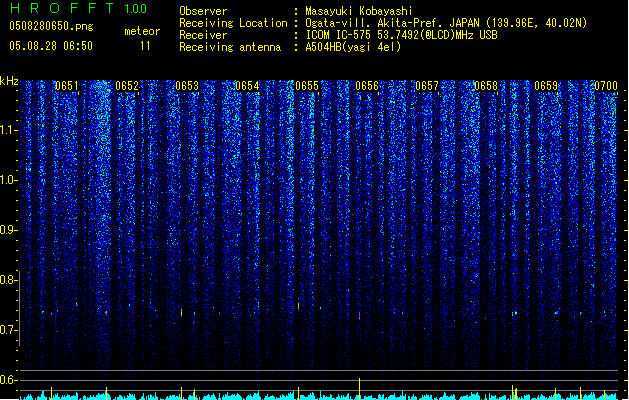Screen dimensions: 629x400
Task: Click the 'Receiver' field label
Action: pyautogui.click(x=203, y=35)
